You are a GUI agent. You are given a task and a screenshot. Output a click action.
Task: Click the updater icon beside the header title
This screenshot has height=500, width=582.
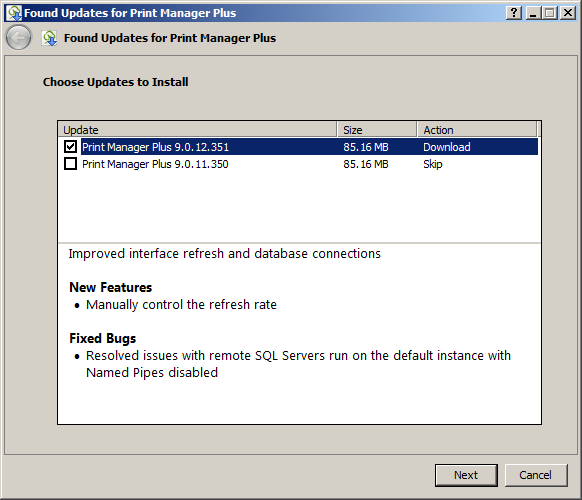49,38
